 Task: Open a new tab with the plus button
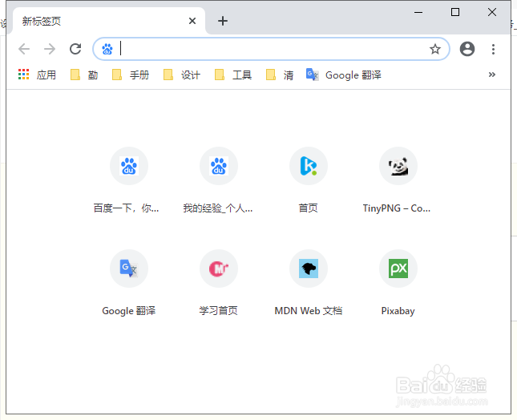point(223,21)
